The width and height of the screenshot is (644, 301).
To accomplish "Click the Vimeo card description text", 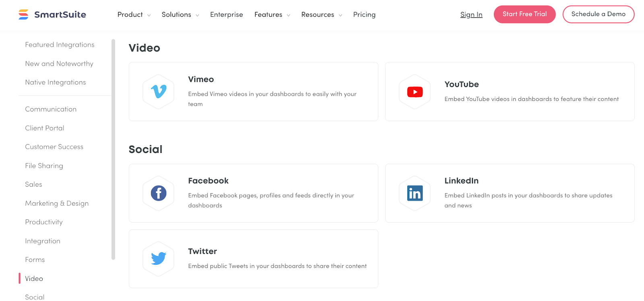I will coord(272,99).
